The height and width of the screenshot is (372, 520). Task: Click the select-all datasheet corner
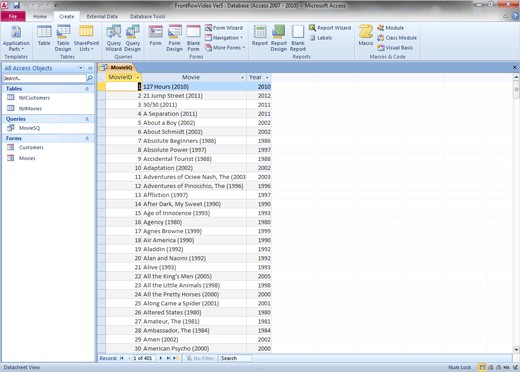point(101,77)
